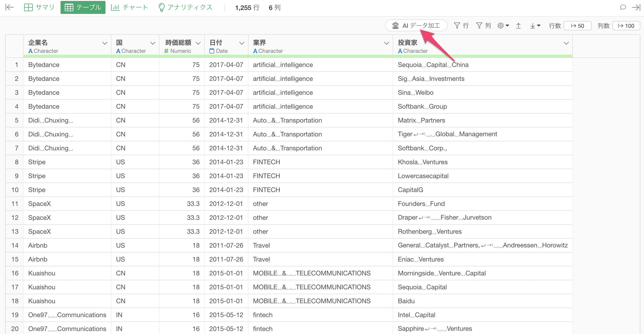
Task: Edit the 列数 field showing 100
Action: click(x=626, y=26)
